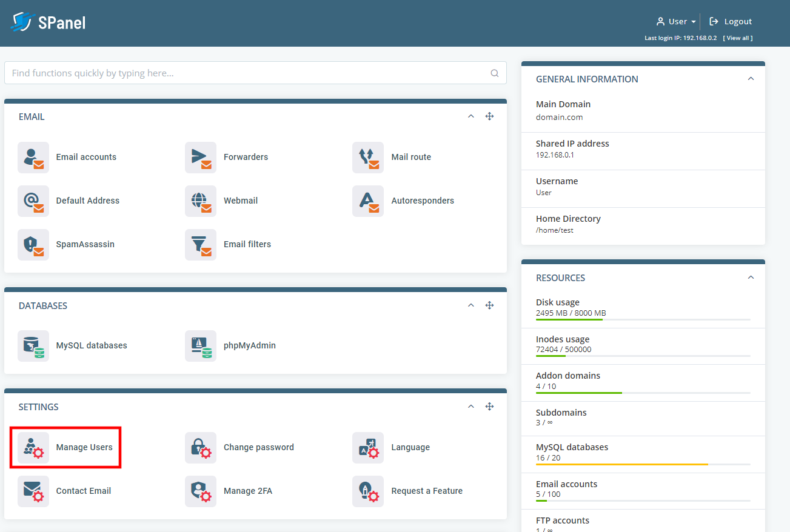Collapse the Resources panel
This screenshot has width=790, height=532.
pyautogui.click(x=751, y=278)
